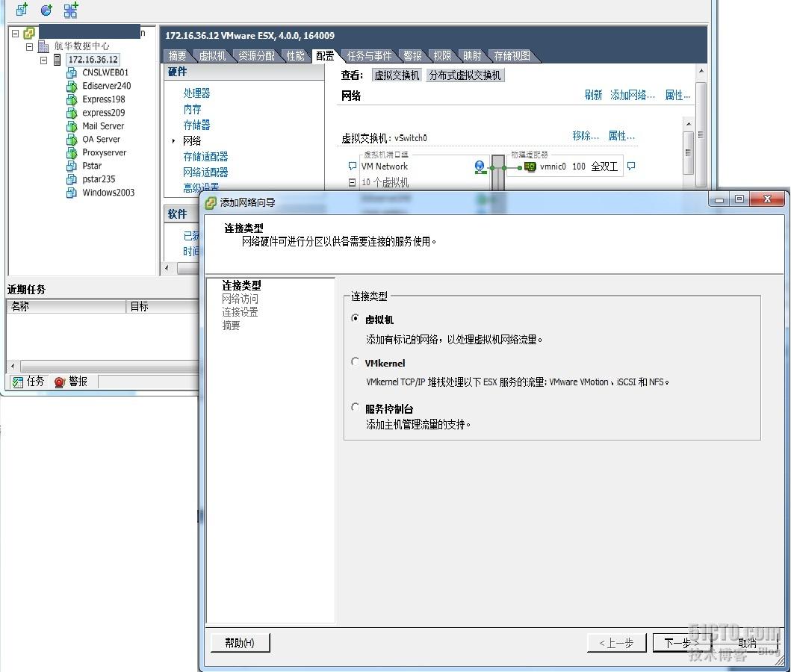The height and width of the screenshot is (672, 791).
Task: Click the VM icon beside Mail Server
Action: 72,126
